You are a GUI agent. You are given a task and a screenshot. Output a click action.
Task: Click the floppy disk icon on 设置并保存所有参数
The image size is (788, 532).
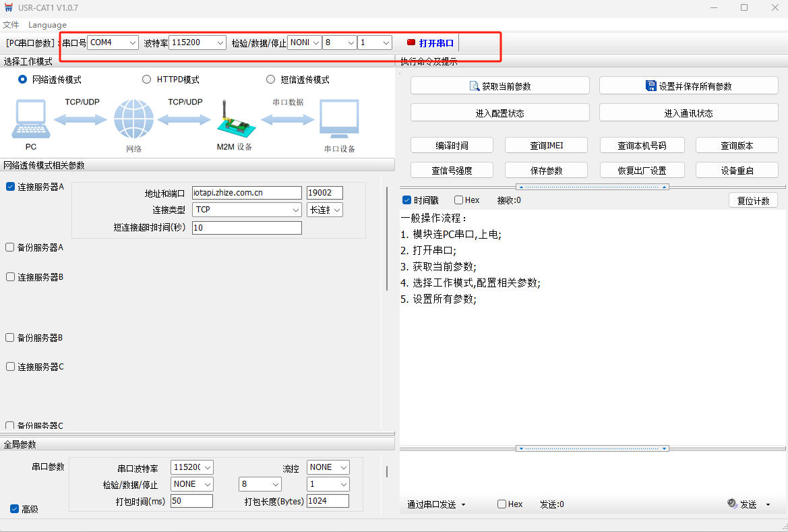tap(651, 86)
